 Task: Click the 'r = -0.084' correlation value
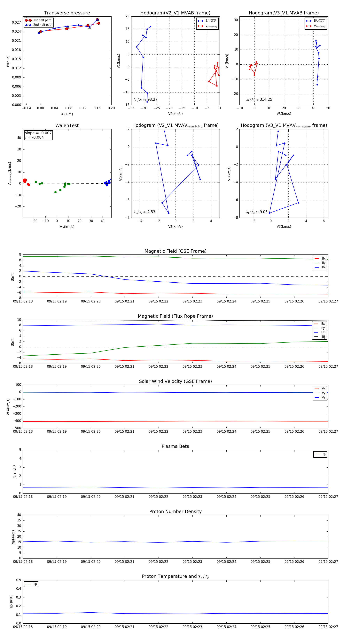point(35,137)
